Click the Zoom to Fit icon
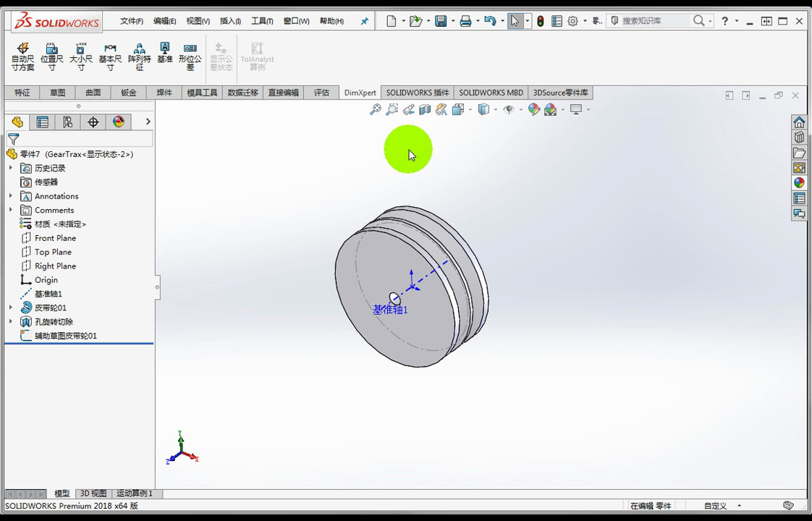 click(376, 109)
